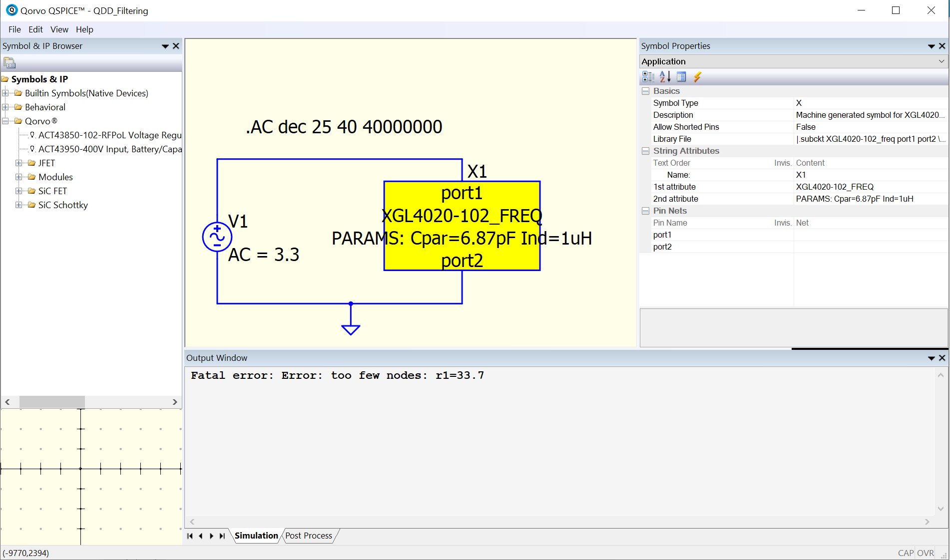Open the Edit menu
This screenshot has height=560, width=950.
coord(35,29)
